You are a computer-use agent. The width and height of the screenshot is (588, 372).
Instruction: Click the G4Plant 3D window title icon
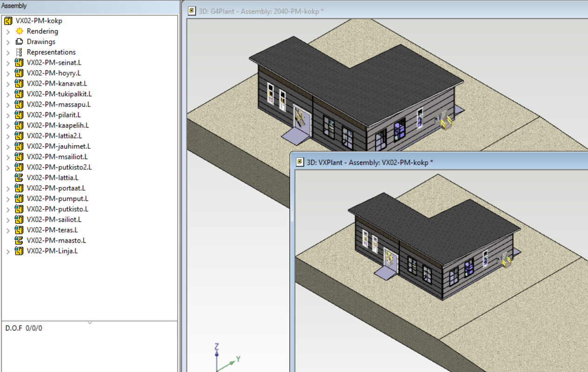tap(192, 11)
